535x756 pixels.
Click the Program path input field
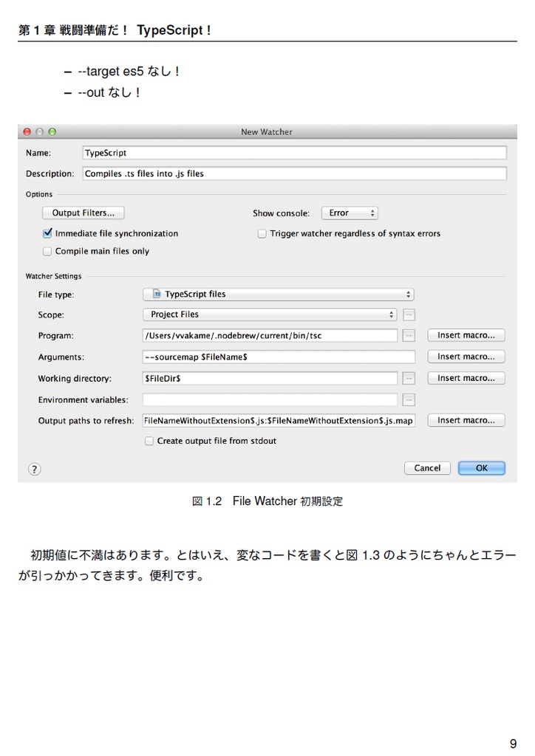click(270, 336)
